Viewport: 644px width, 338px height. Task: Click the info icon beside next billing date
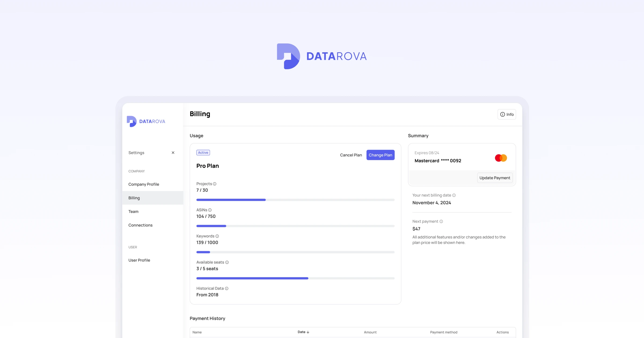tap(454, 195)
